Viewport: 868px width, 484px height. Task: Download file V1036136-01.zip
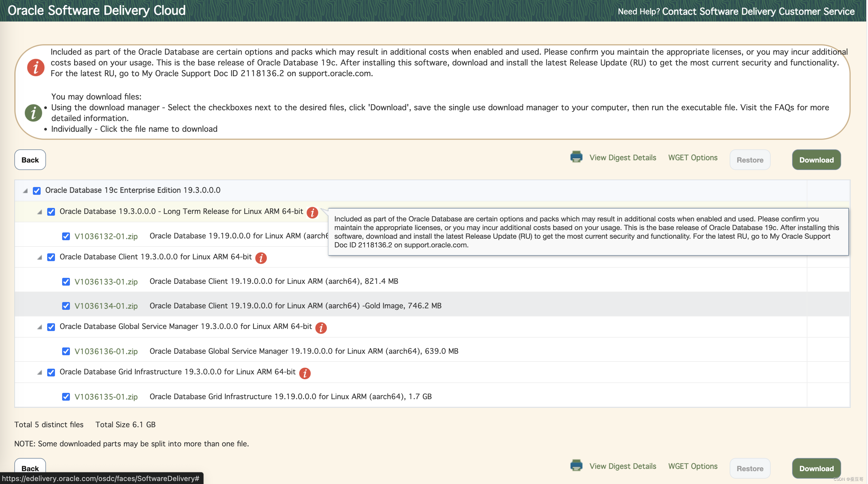[106, 352]
